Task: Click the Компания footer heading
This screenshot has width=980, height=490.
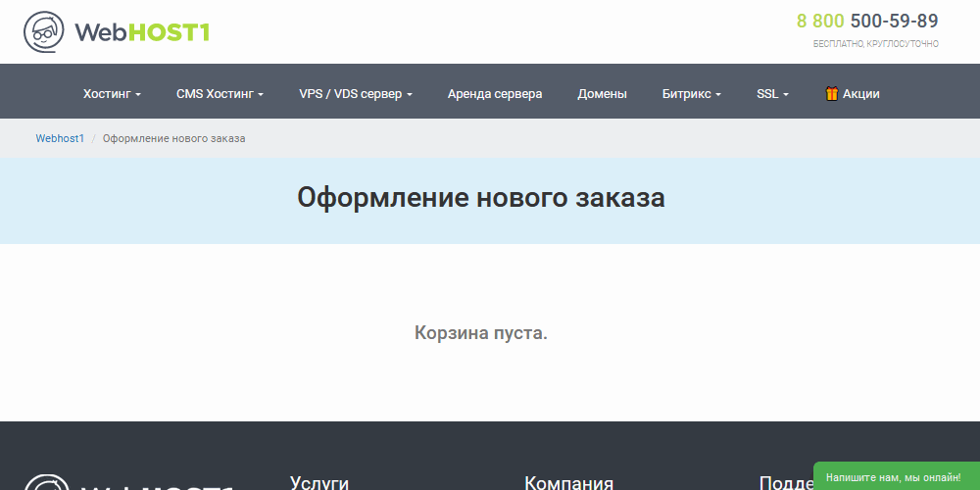Action: tap(568, 483)
